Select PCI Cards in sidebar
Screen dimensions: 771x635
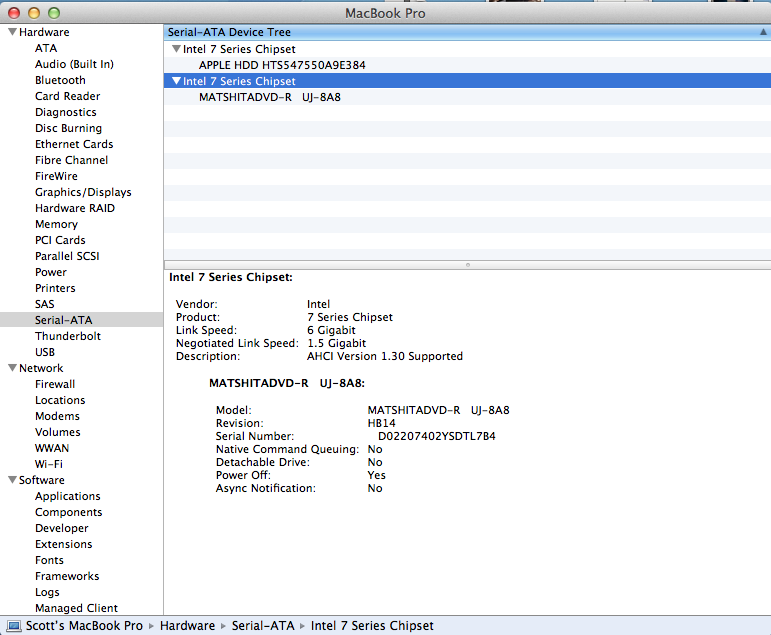click(x=60, y=240)
